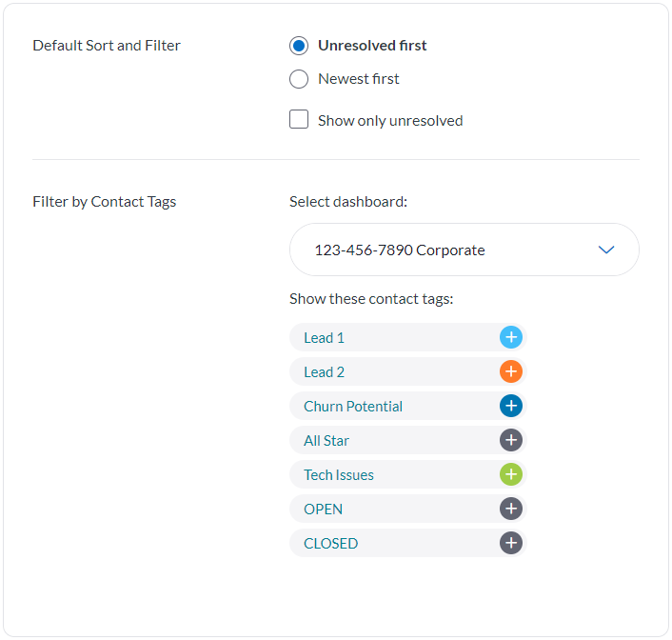Add the Lead 2 tag via orange plus
Image resolution: width=672 pixels, height=640 pixels.
click(511, 371)
